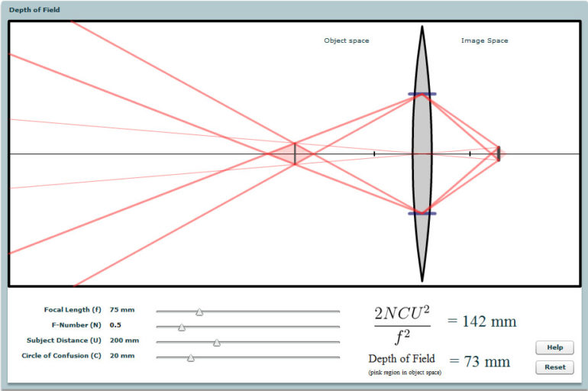Click the upper blue aperture stop bar
Image resolution: width=588 pixels, height=391 pixels.
[x=422, y=95]
